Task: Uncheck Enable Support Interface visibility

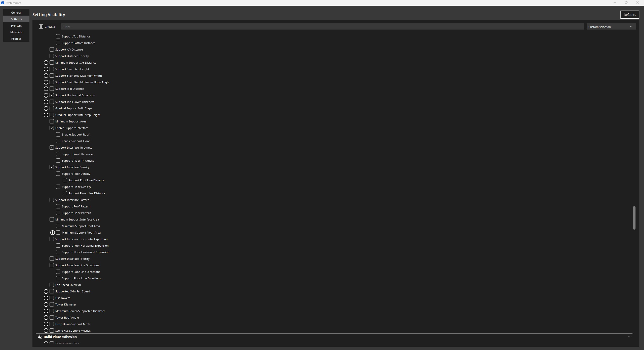Action: click(x=52, y=128)
